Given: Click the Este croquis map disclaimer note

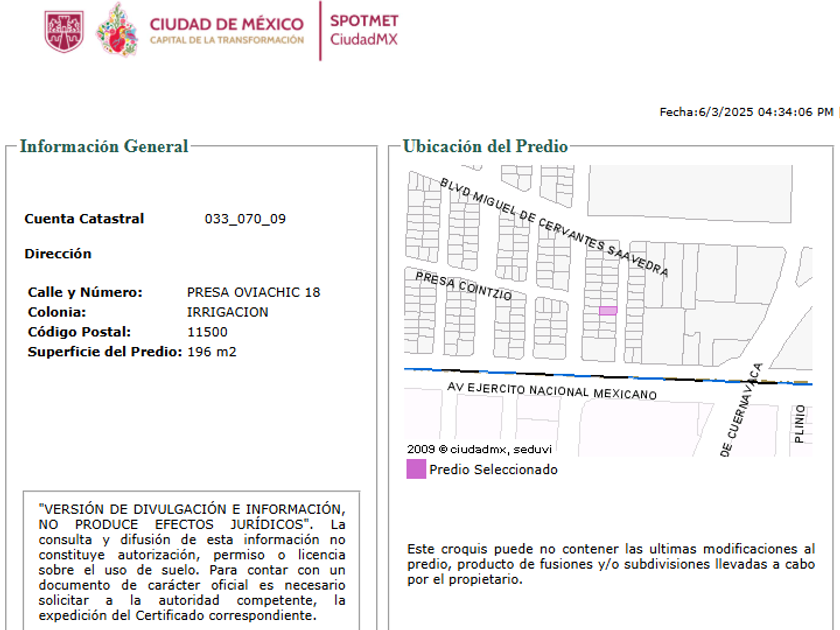Looking at the screenshot, I should (x=611, y=564).
